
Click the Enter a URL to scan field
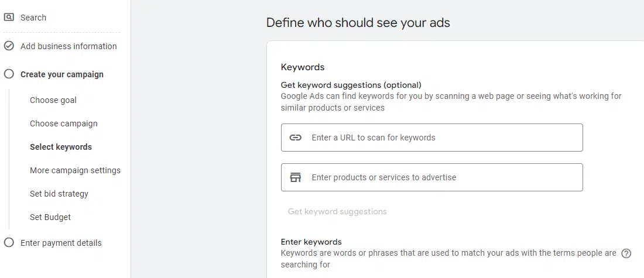(431, 138)
